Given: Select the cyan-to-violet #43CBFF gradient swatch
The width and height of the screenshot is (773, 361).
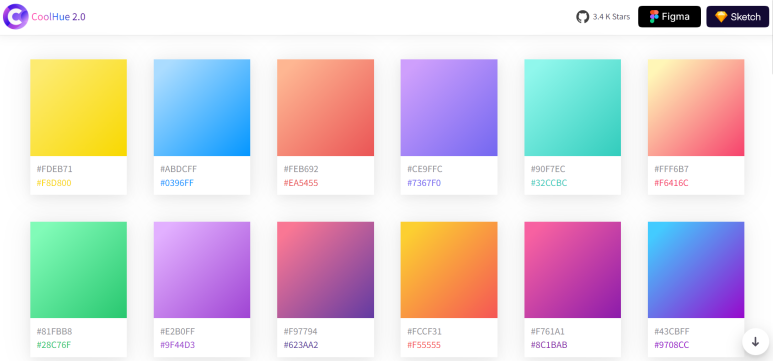Looking at the screenshot, I should (x=696, y=270).
